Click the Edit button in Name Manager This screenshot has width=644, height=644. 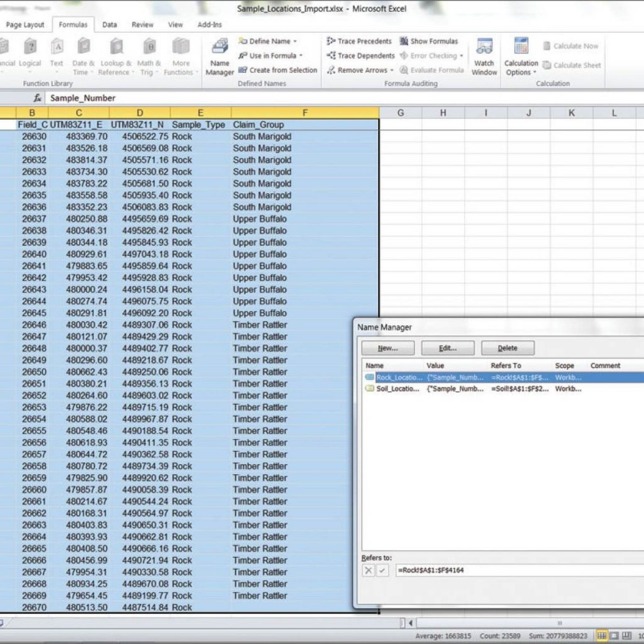pyautogui.click(x=447, y=348)
